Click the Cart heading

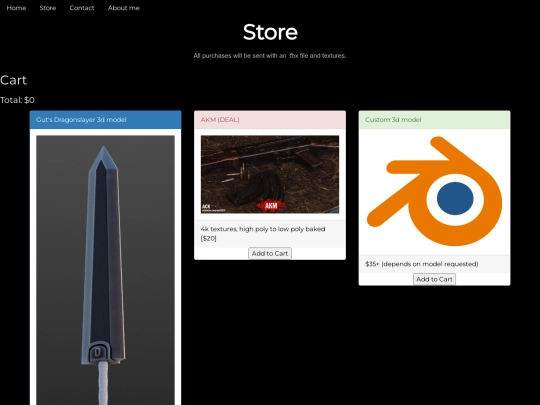pyautogui.click(x=13, y=80)
